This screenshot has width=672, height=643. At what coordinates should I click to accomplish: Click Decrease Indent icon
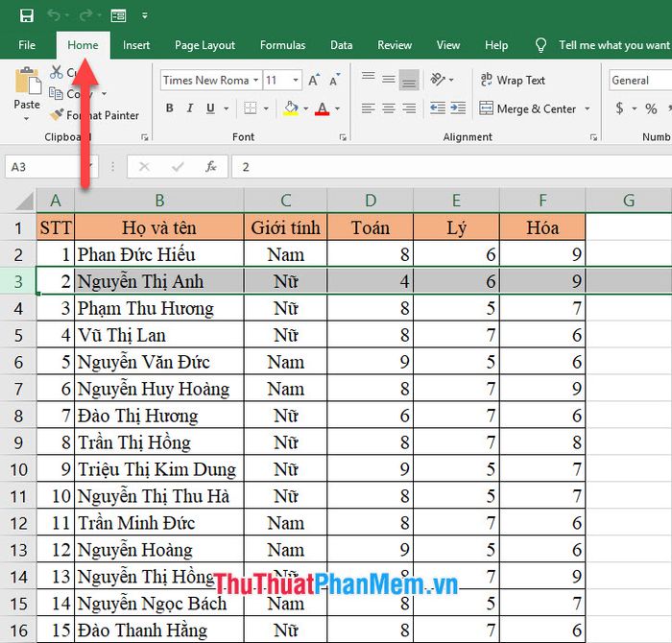(x=438, y=108)
